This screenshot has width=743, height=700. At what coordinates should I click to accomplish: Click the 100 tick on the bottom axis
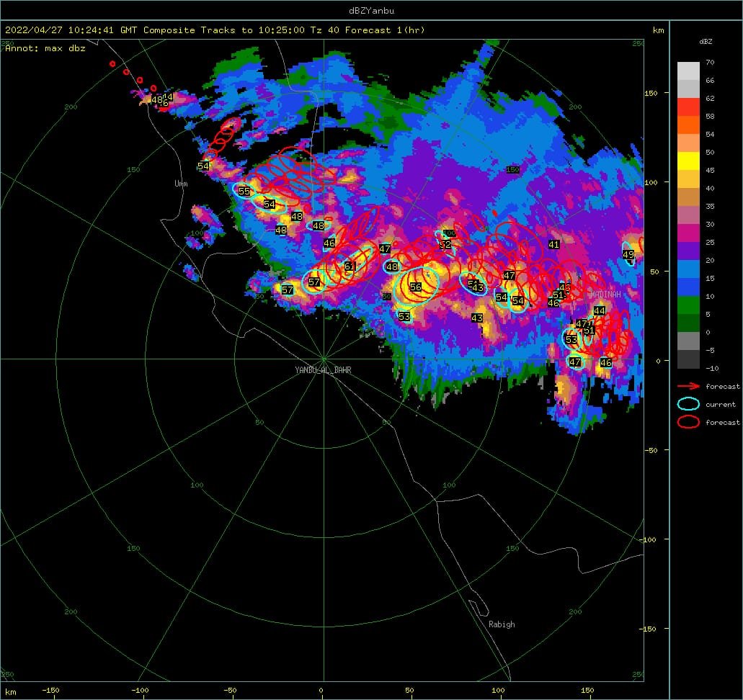(x=498, y=690)
